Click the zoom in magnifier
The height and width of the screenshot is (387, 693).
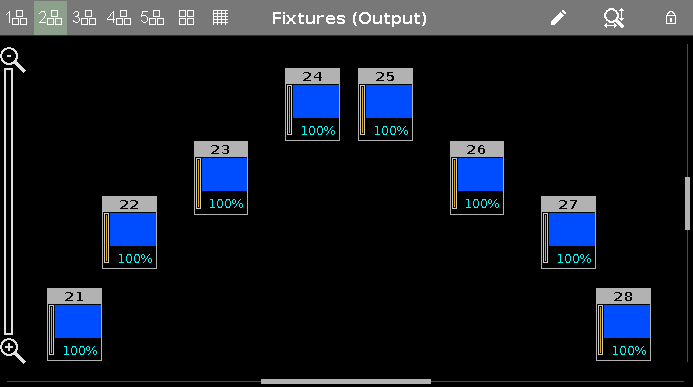[x=13, y=351]
